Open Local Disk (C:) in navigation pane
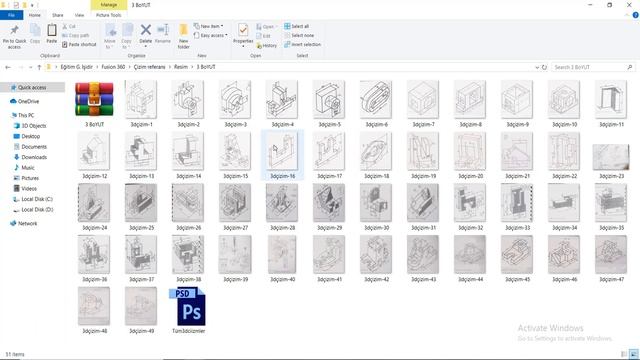Screen dimensions: 640x360 tap(37, 199)
